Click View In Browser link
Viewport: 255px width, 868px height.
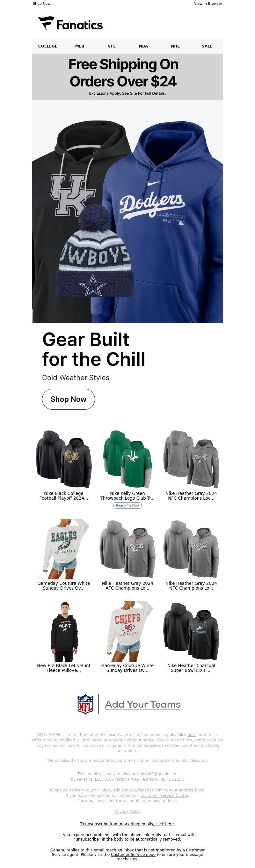[x=208, y=4]
